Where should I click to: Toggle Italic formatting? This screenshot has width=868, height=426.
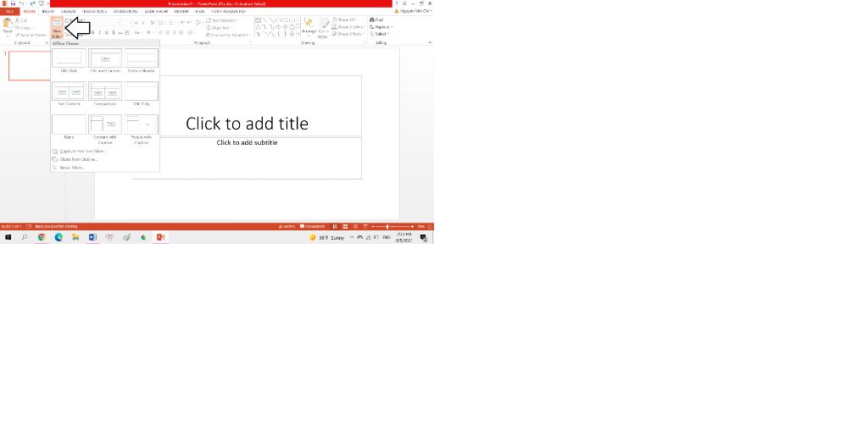pos(100,33)
